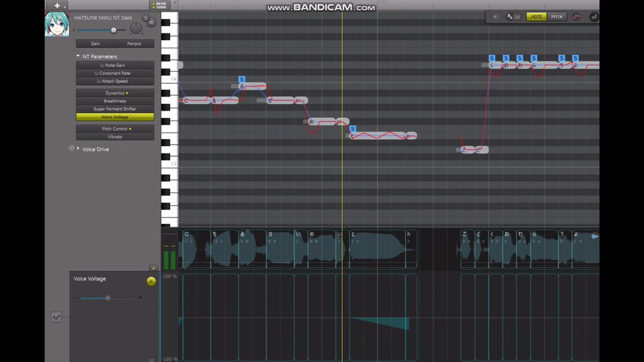Screen dimensions: 644x362
Task: Click the lyrics language conversion icon
Action: point(509,17)
